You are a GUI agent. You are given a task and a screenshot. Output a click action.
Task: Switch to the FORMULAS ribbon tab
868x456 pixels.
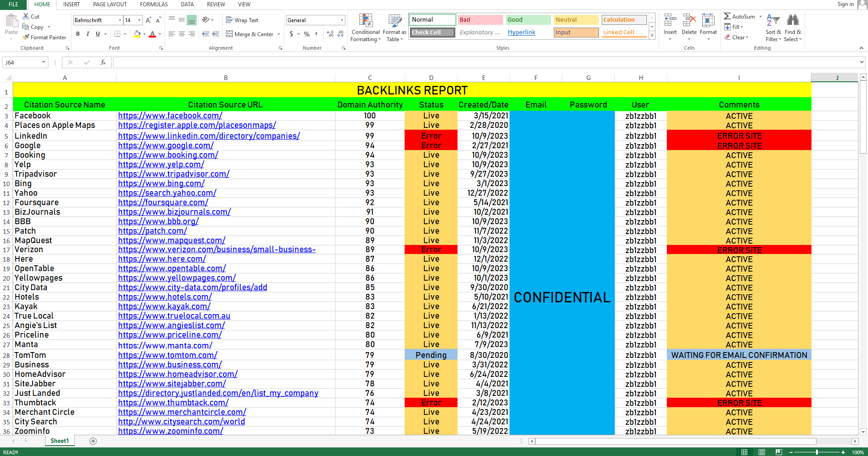pos(154,5)
